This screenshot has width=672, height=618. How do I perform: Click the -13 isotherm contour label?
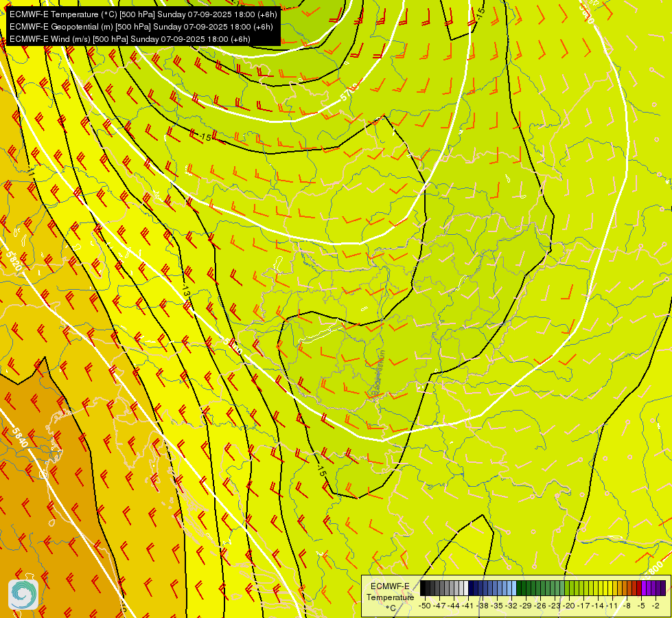[185, 290]
